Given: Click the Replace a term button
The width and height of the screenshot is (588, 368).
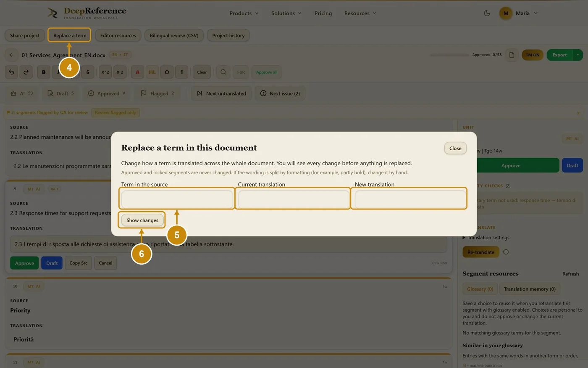Looking at the screenshot, I should (x=70, y=35).
